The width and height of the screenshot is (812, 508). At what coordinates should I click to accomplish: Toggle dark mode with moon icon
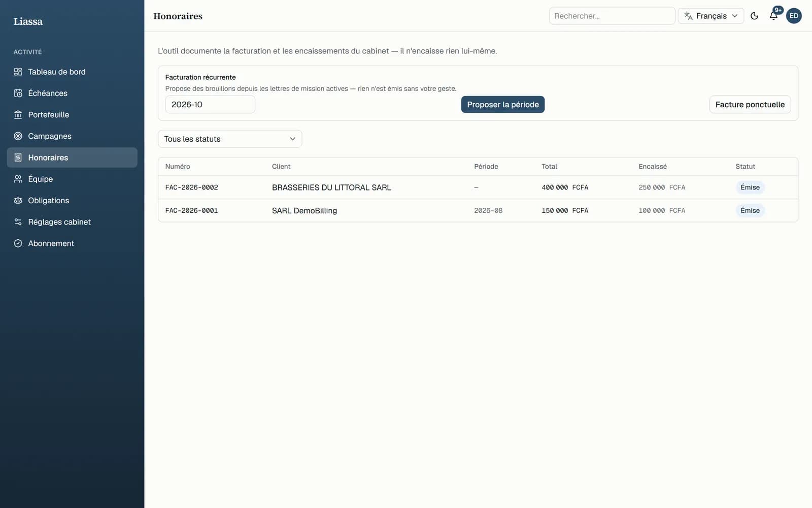click(x=755, y=16)
